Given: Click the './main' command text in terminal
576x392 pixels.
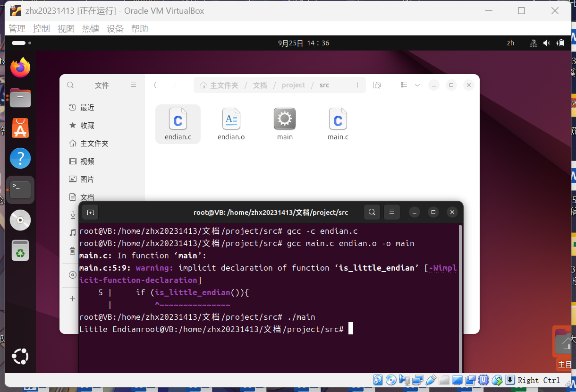Looking at the screenshot, I should click(x=301, y=317).
